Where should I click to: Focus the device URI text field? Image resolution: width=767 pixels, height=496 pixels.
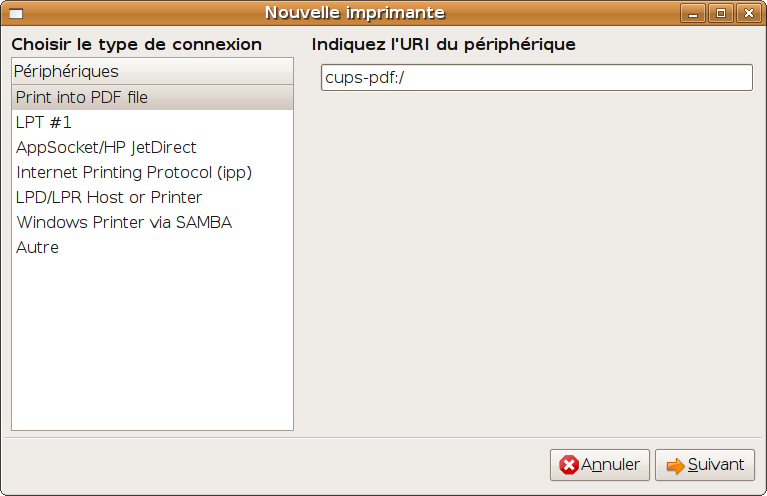[x=536, y=78]
